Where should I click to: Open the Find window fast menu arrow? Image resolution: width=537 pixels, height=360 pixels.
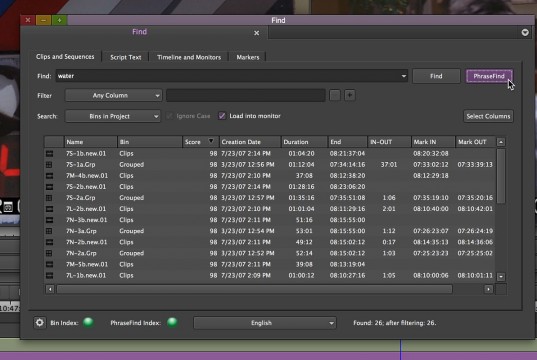[525, 33]
